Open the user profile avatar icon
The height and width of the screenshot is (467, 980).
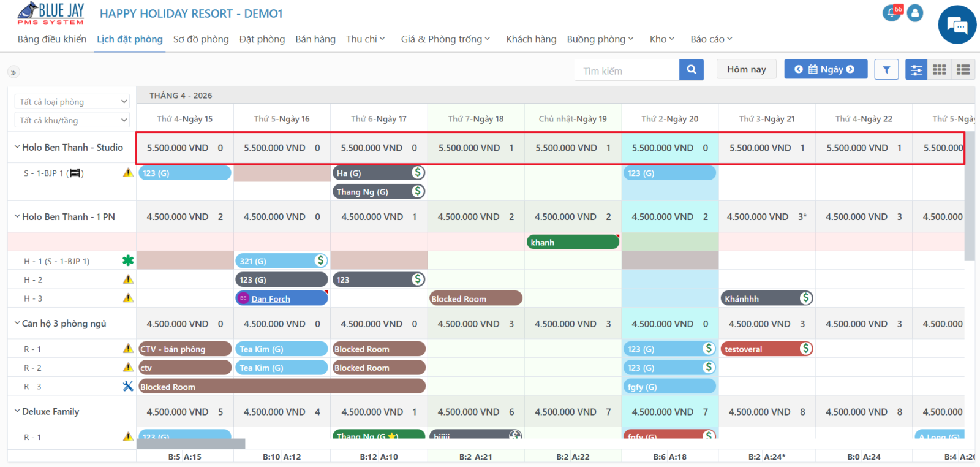[x=915, y=13]
